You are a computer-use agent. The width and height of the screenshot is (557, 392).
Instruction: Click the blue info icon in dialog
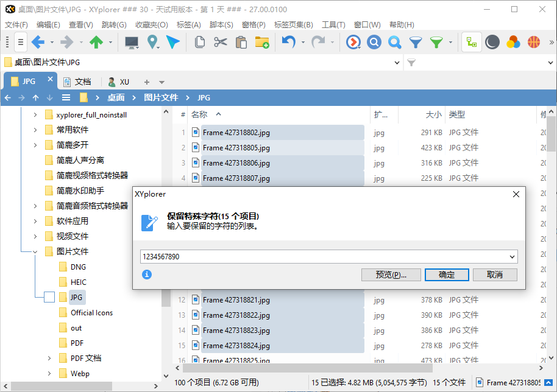tap(147, 275)
